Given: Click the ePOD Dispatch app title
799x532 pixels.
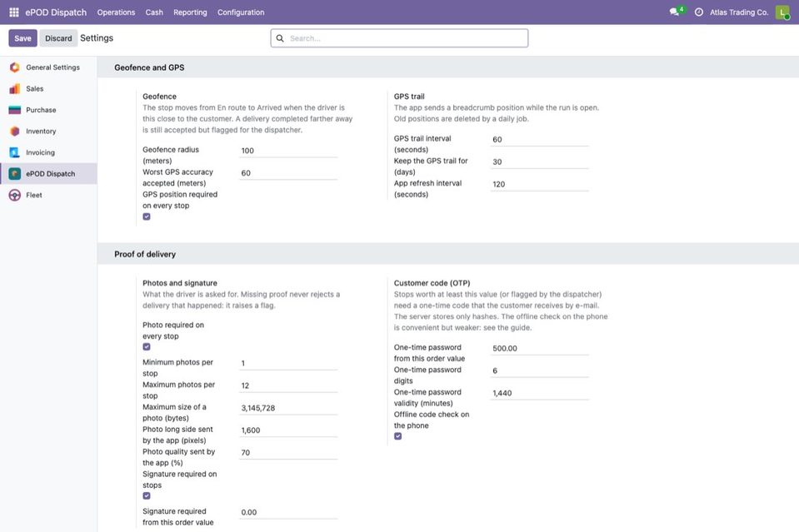Looking at the screenshot, I should pyautogui.click(x=56, y=12).
